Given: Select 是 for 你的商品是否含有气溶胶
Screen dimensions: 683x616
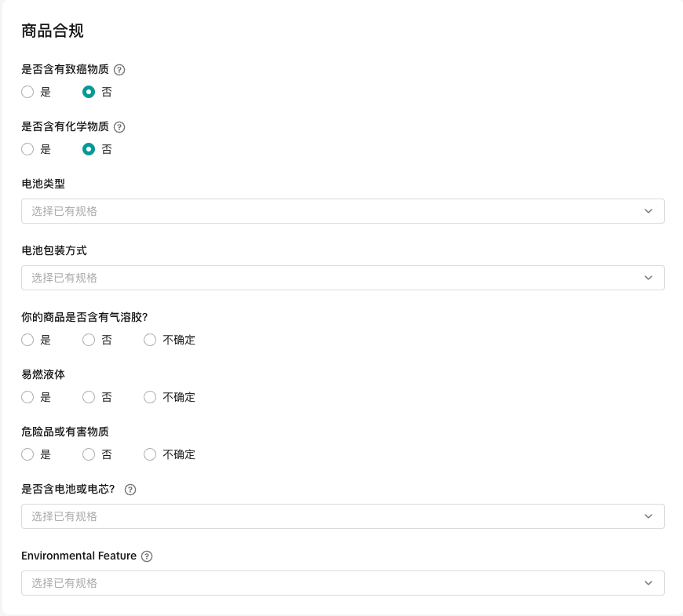Looking at the screenshot, I should [x=27, y=340].
